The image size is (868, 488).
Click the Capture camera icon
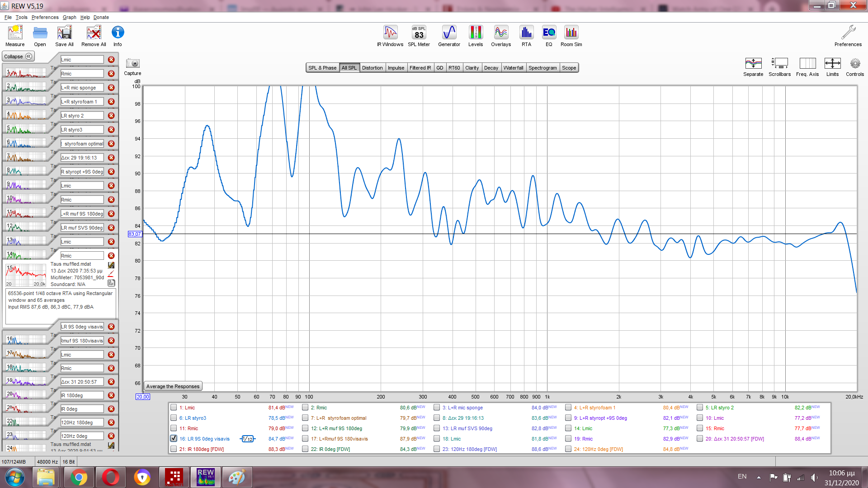pos(132,64)
